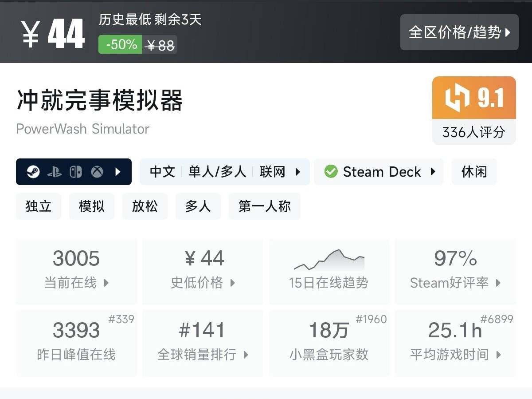Click the #6899 rank label
The height and width of the screenshot is (399, 532).
497,319
